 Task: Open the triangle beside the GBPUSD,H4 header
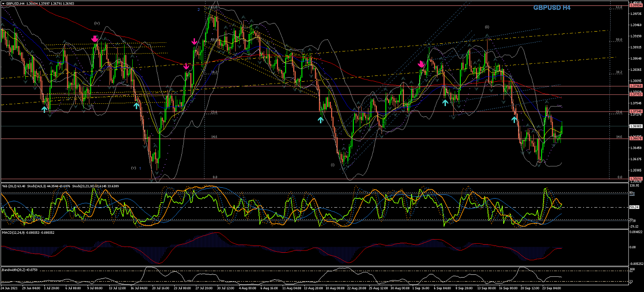3,3
